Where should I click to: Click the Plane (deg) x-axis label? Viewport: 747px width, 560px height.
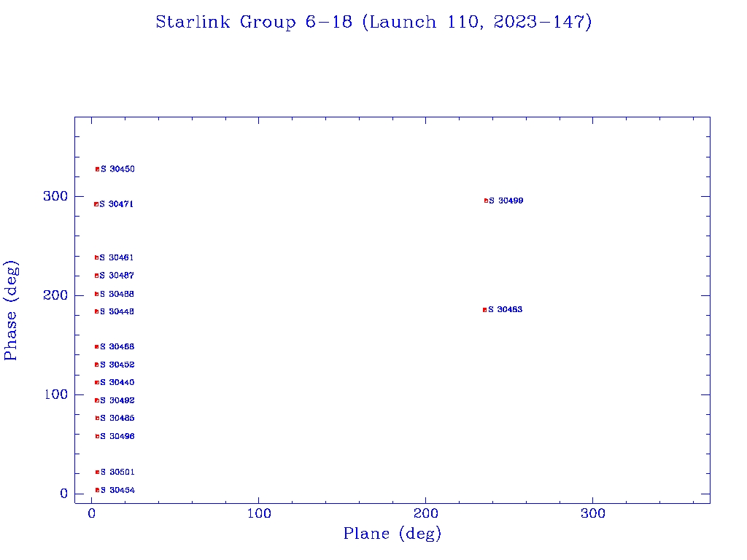392,534
